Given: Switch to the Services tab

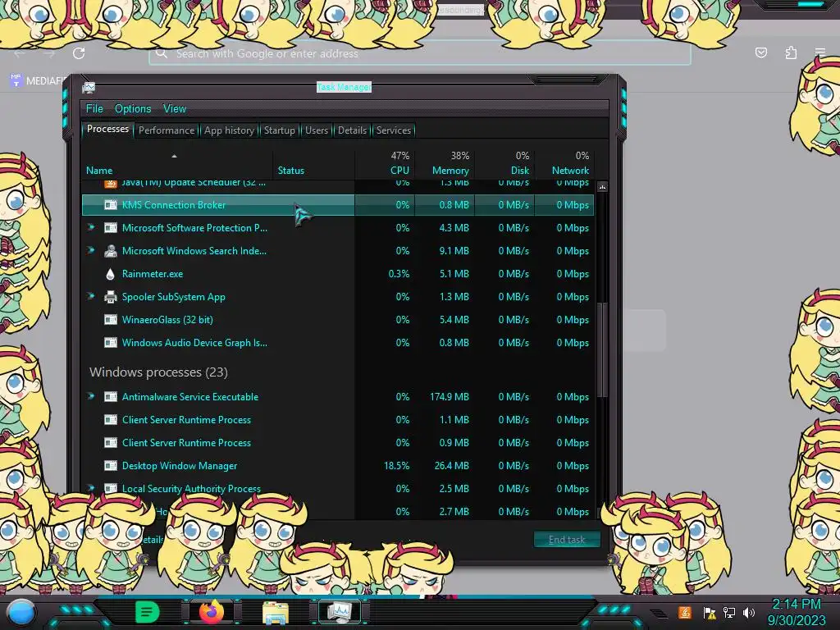Looking at the screenshot, I should [x=393, y=130].
